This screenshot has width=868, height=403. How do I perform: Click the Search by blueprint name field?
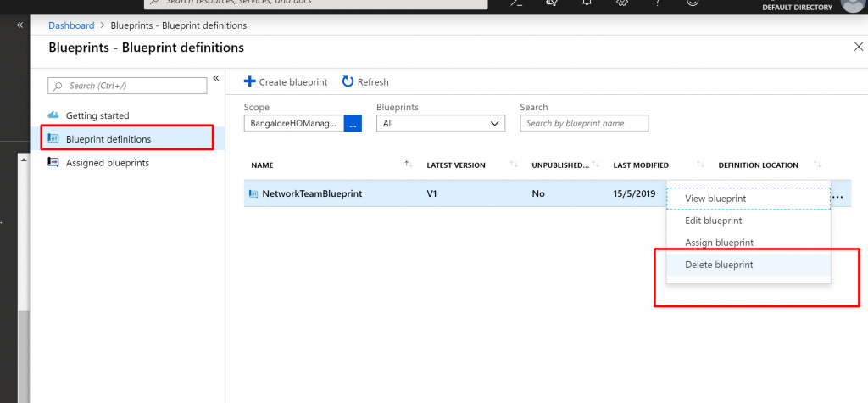pyautogui.click(x=584, y=124)
